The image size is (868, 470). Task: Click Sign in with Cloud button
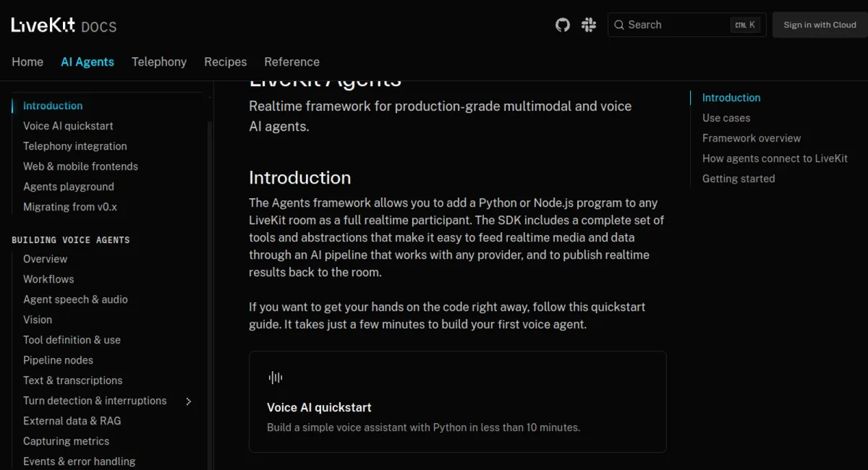point(820,25)
